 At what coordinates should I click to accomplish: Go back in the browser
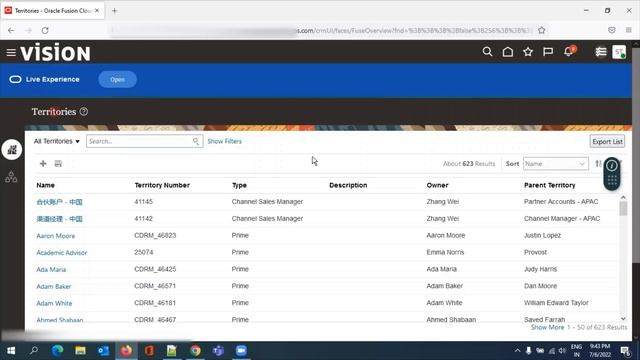pos(11,30)
